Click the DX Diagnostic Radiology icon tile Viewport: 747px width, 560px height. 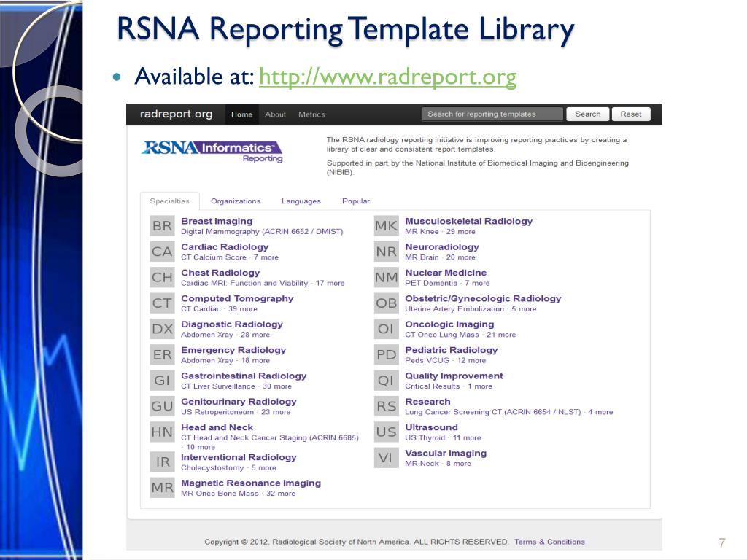tap(162, 329)
